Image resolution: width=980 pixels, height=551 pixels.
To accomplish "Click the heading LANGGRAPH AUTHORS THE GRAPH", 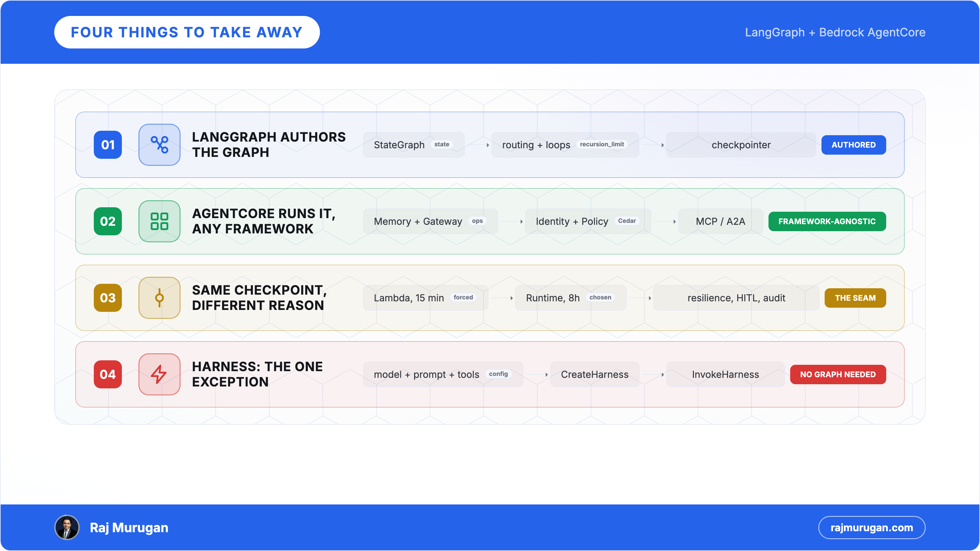I will 269,144.
